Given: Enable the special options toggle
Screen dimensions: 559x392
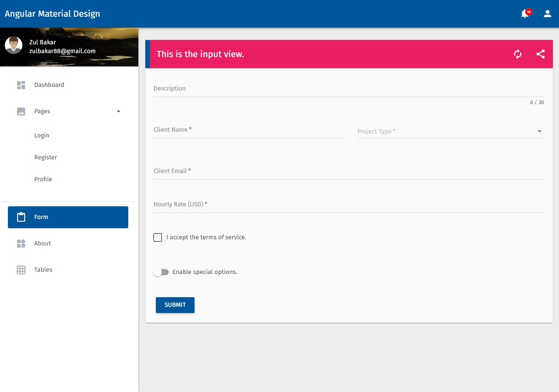Looking at the screenshot, I should (161, 272).
